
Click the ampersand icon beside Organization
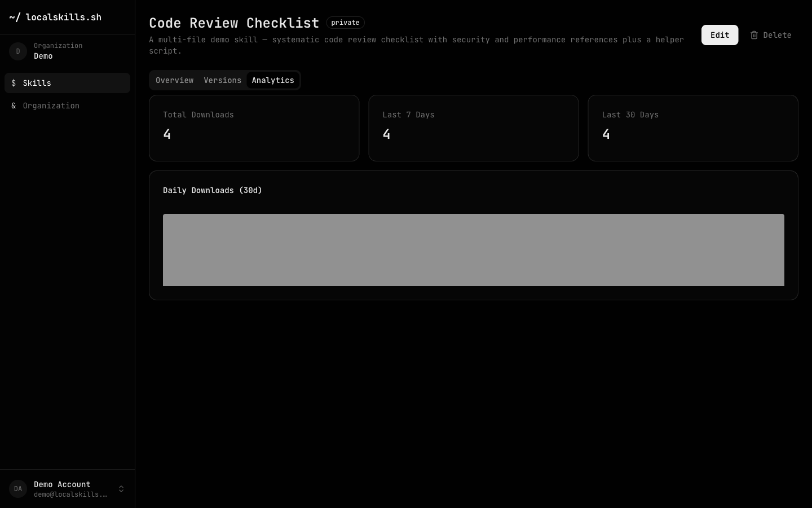(14, 106)
